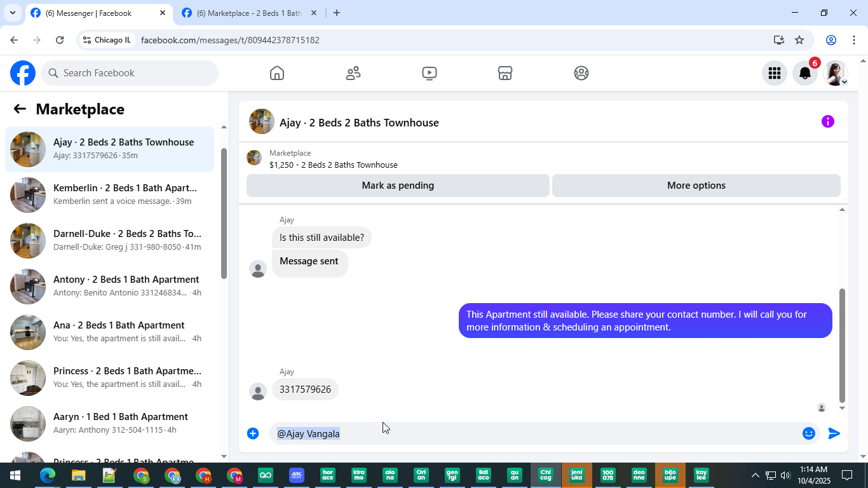This screenshot has height=488, width=868.
Task: Click Ajay's chat header avatar
Action: pyautogui.click(x=262, y=122)
